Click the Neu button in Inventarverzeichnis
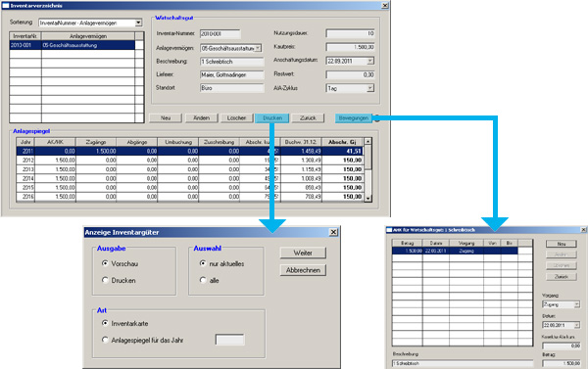588x369 pixels. click(166, 118)
